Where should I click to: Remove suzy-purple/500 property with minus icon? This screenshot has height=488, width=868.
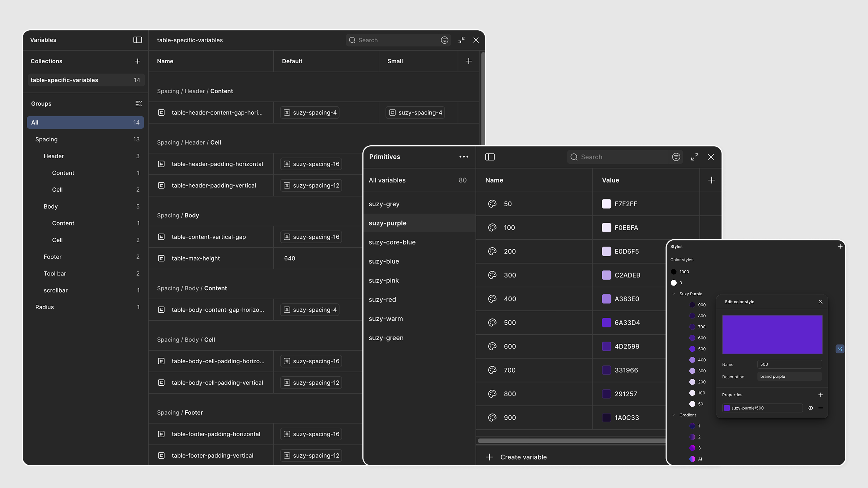pyautogui.click(x=821, y=408)
